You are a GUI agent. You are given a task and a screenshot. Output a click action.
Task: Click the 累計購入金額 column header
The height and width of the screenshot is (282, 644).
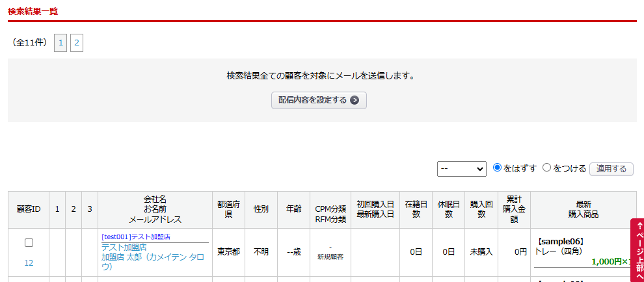coord(514,209)
